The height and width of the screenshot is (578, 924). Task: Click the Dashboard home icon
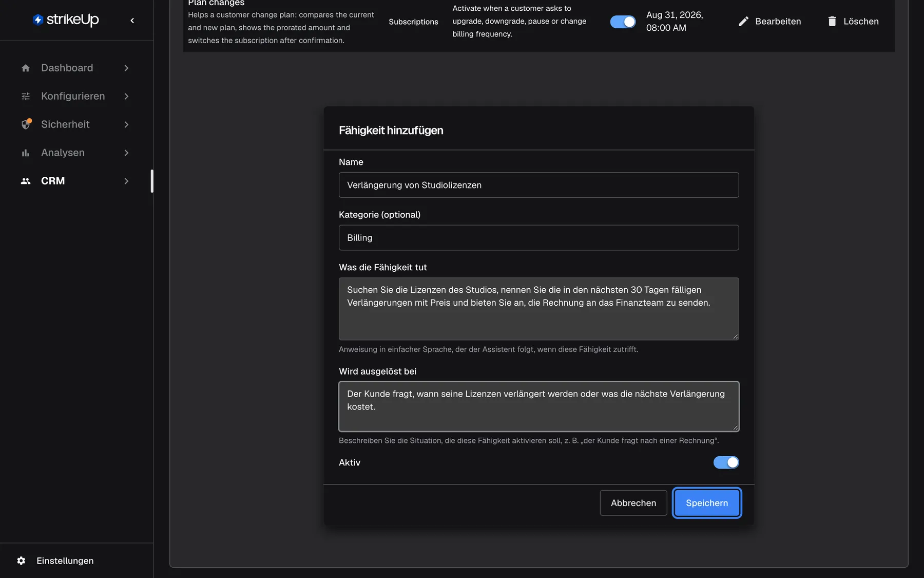[x=26, y=68]
